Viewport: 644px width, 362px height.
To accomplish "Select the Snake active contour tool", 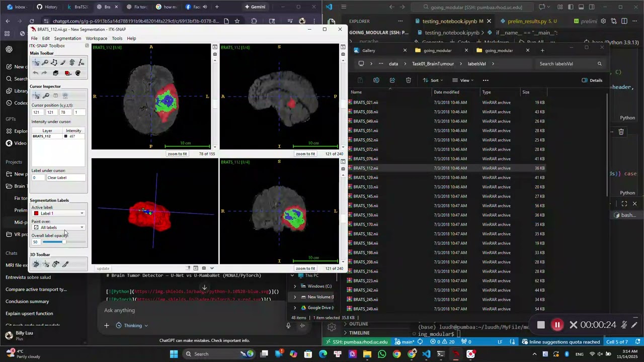I will [x=72, y=63].
